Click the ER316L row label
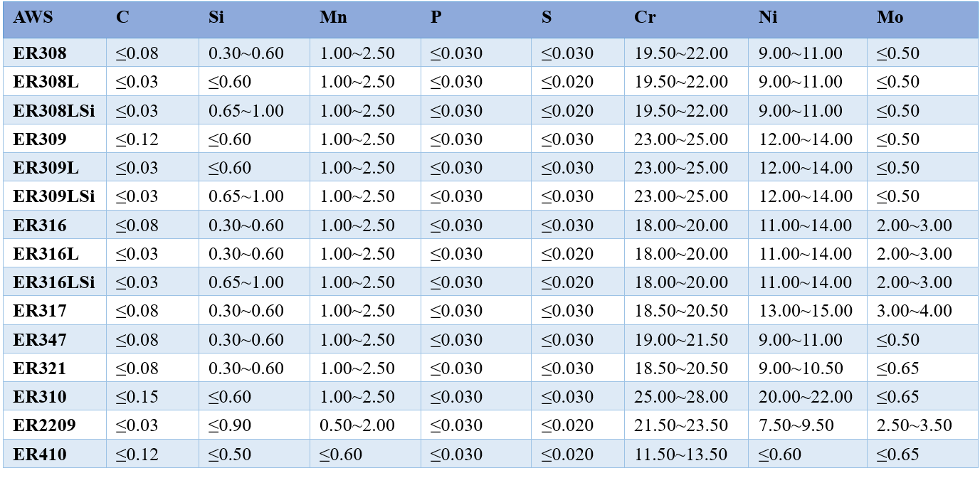 click(46, 255)
